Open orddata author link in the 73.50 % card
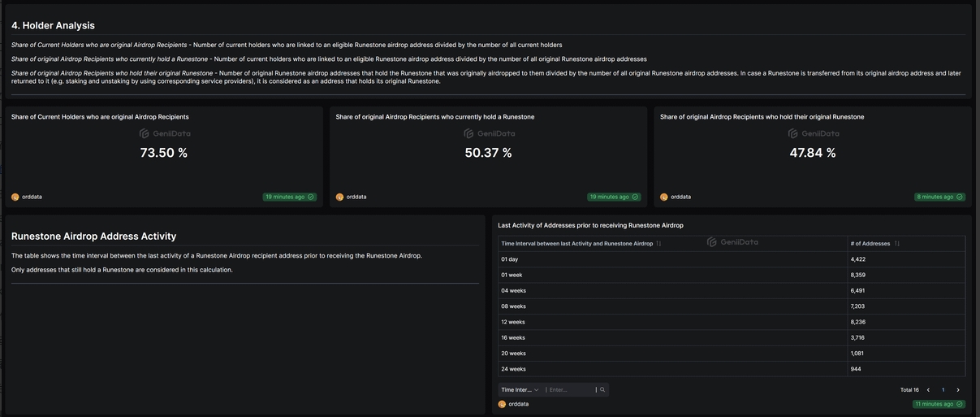The image size is (980, 417). (32, 197)
